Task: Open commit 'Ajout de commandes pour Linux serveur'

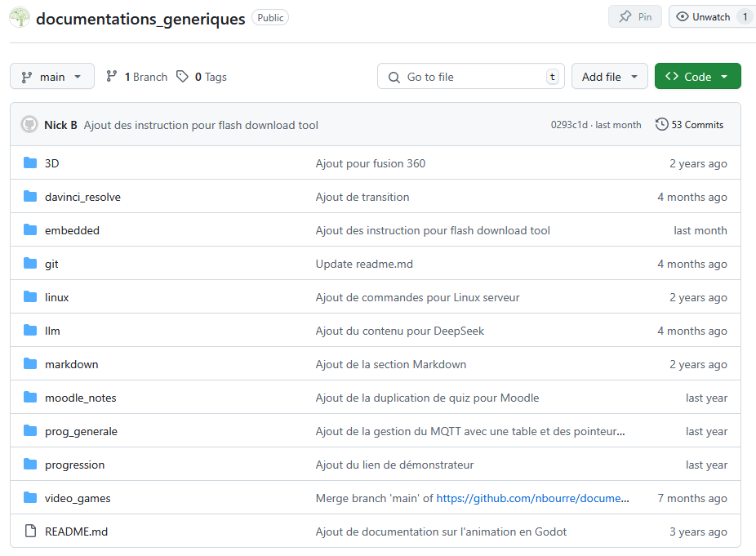Action: tap(417, 297)
